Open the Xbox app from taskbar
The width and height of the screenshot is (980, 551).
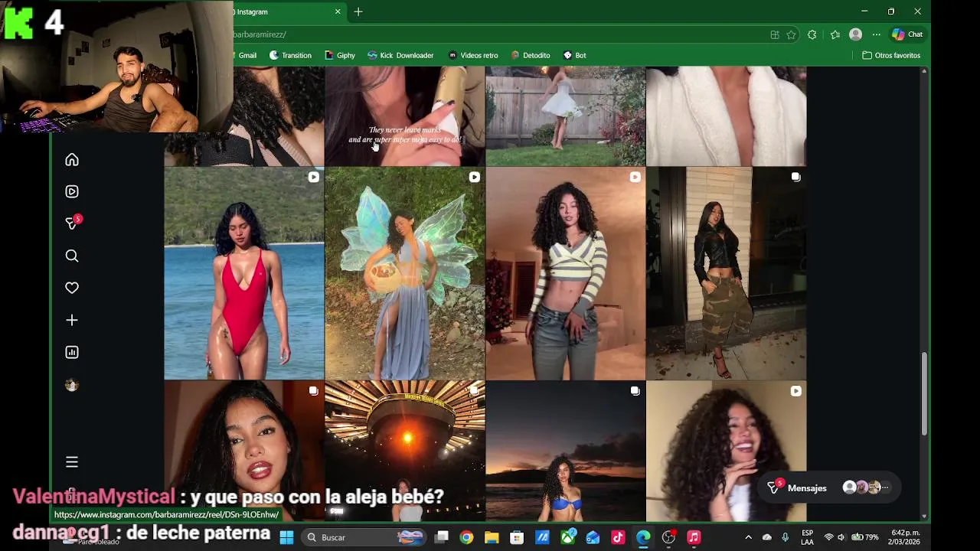click(568, 537)
